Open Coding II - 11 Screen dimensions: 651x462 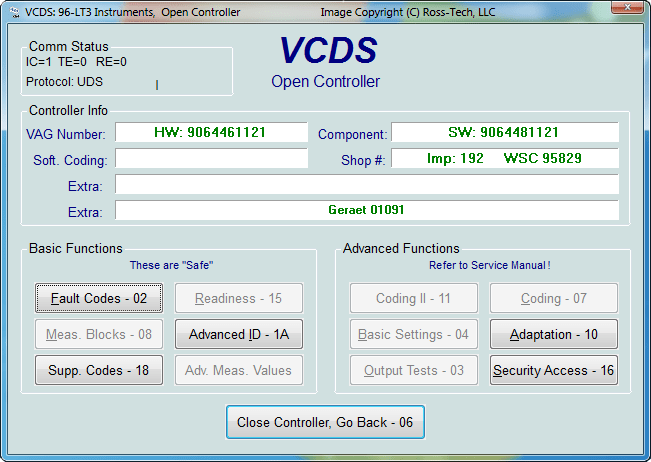pos(413,298)
